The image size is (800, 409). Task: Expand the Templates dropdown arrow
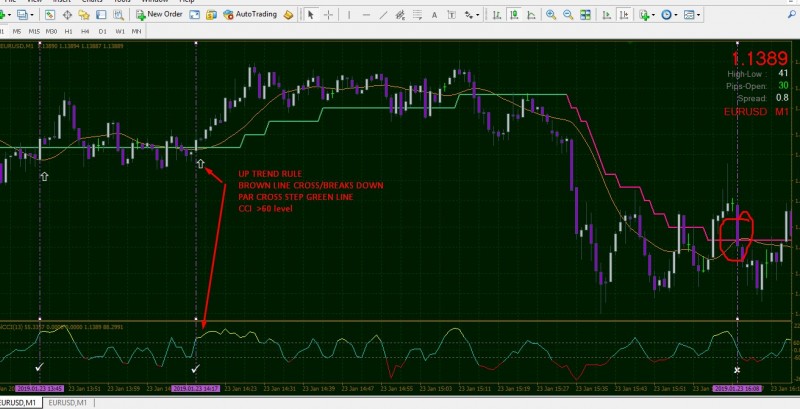coord(698,15)
